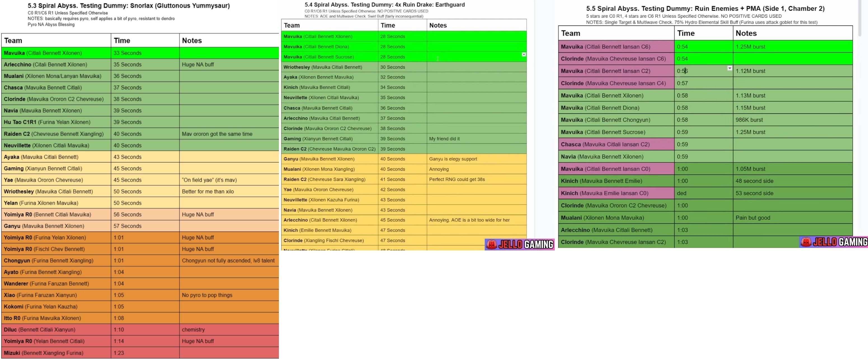
Task: Select the note '986K burst'
Action: tap(749, 120)
